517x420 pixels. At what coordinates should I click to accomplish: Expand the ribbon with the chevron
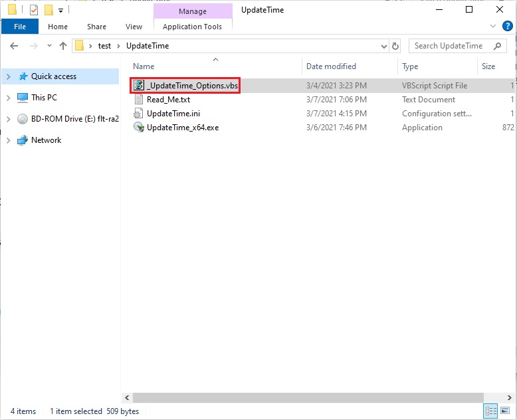[x=493, y=26]
